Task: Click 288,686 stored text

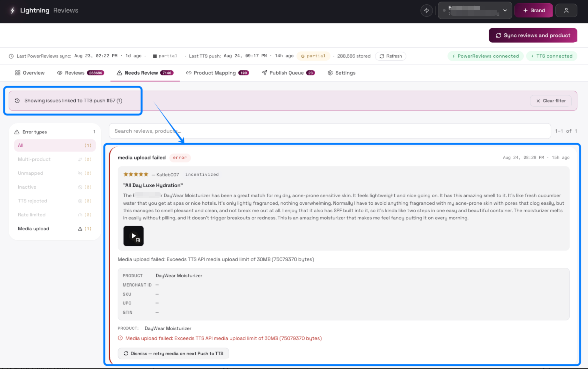Action: tap(354, 56)
